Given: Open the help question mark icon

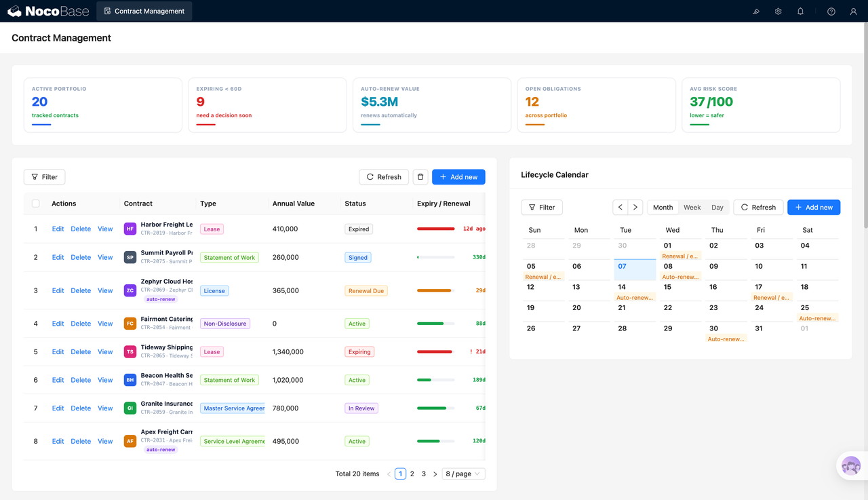Looking at the screenshot, I should click(x=831, y=12).
